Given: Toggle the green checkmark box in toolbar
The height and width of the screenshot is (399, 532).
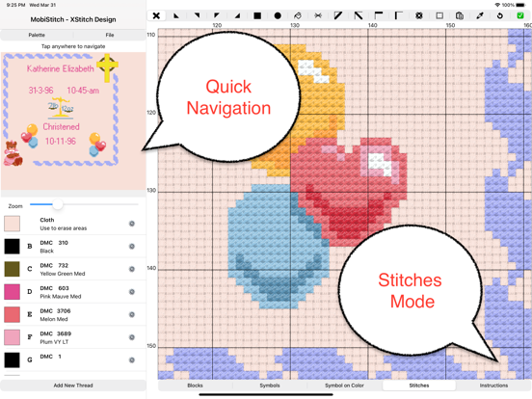Looking at the screenshot, I should pos(520,15).
